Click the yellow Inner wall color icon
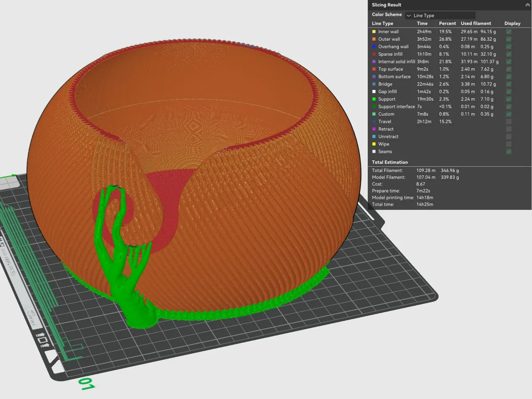Image resolution: width=532 pixels, height=399 pixels. click(x=374, y=31)
